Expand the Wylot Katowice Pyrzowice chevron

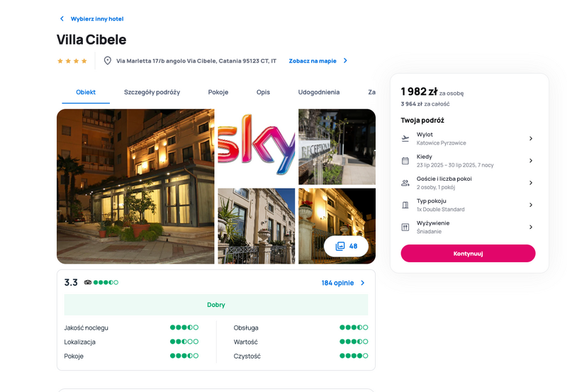coord(531,138)
